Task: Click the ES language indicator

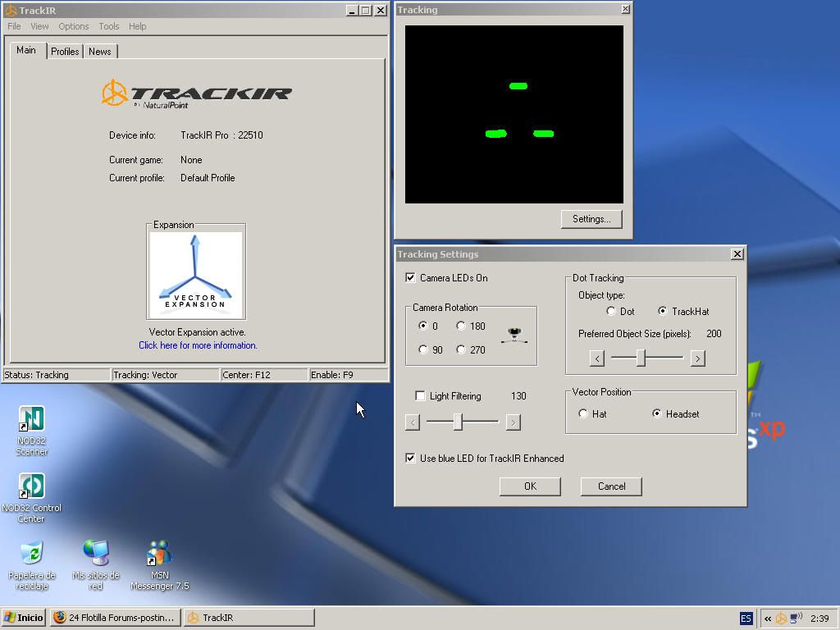Action: click(x=746, y=619)
